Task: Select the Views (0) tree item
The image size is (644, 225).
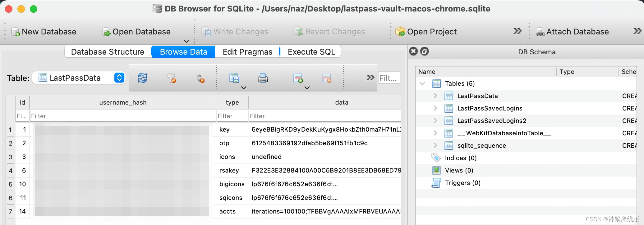Action: point(459,170)
